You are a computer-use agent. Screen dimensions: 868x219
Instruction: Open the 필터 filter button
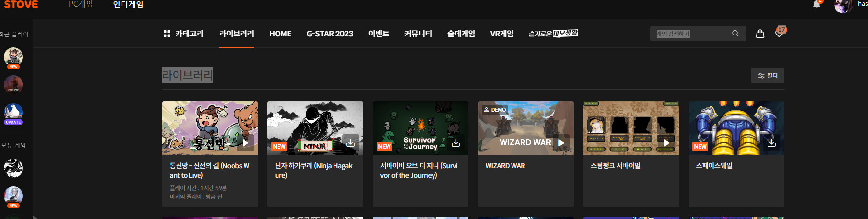(768, 76)
